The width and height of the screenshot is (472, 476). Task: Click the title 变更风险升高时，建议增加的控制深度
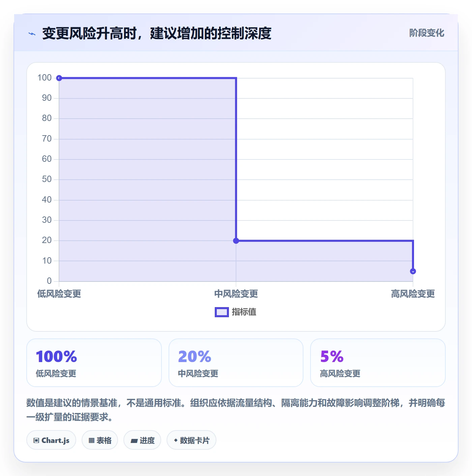pos(157,33)
